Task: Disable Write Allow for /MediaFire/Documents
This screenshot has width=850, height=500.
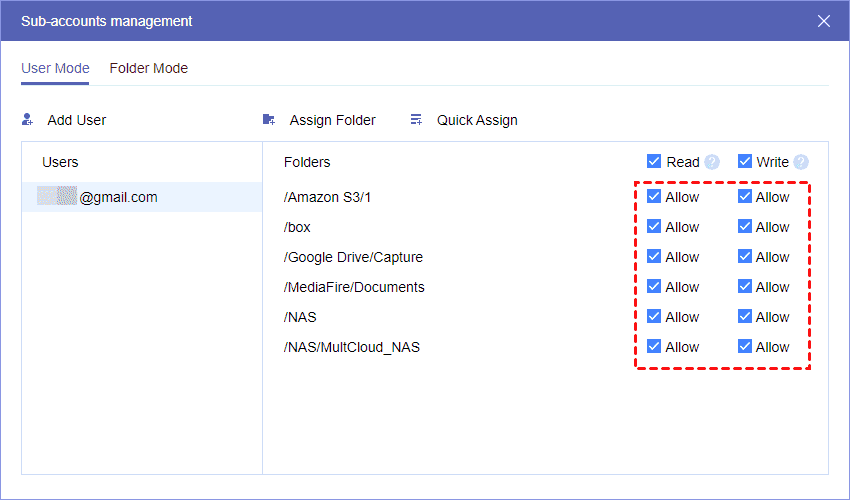Action: (x=745, y=287)
